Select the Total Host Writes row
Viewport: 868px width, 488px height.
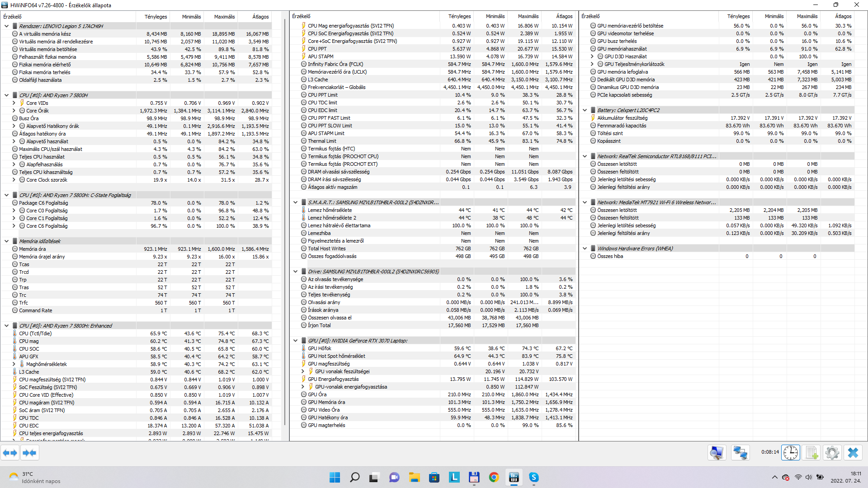pos(433,249)
